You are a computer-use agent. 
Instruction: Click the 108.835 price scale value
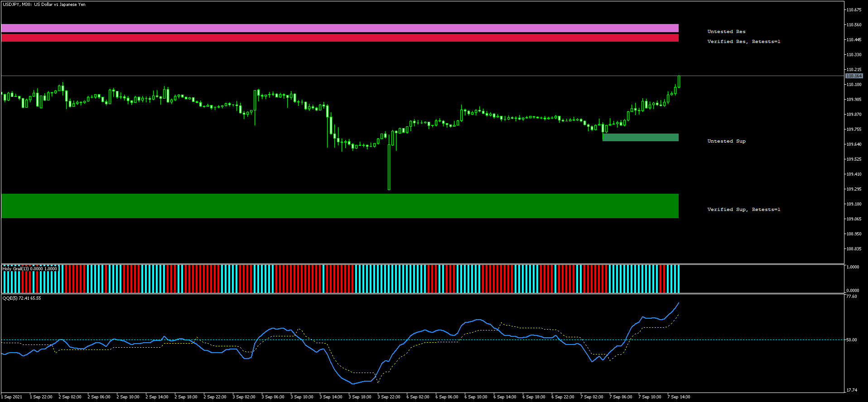(x=854, y=249)
